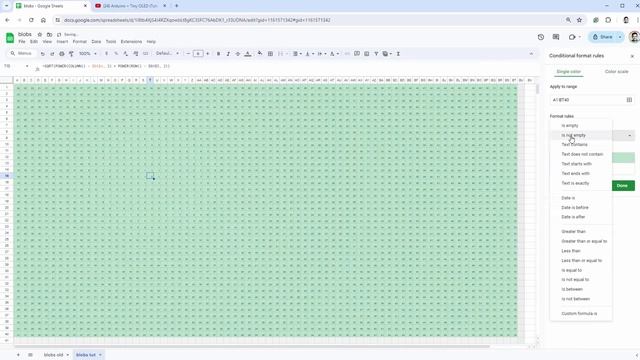The image size is (640, 360).
Task: Open the View menu
Action: coord(47,42)
